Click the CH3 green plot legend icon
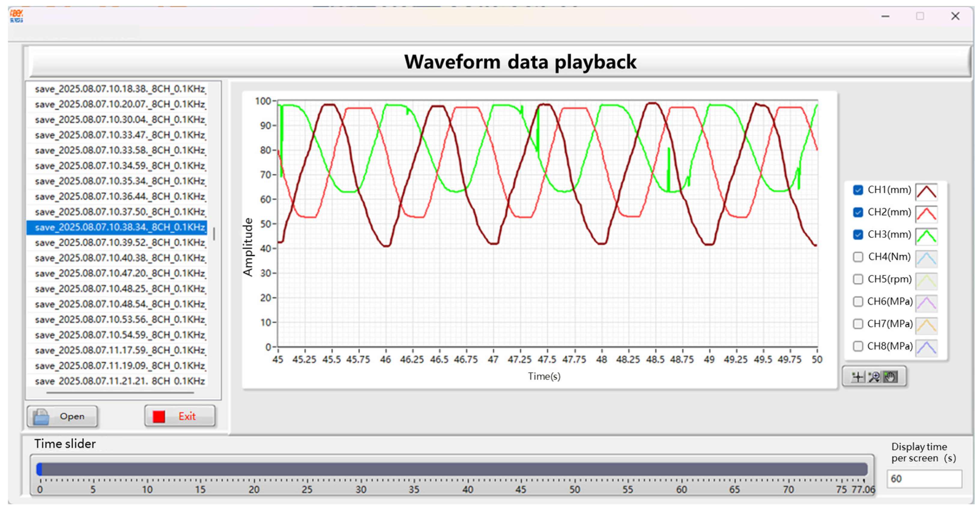Screen dimensions: 980x513 pos(926,236)
